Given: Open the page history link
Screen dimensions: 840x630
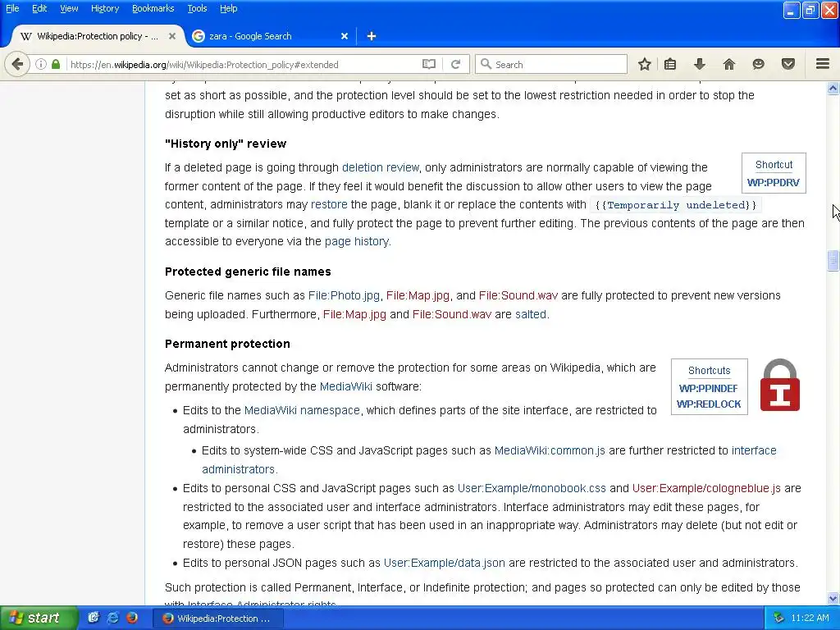Looking at the screenshot, I should pyautogui.click(x=357, y=242).
